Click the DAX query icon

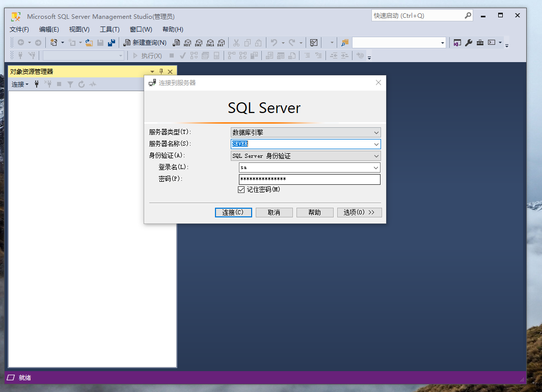(221, 42)
